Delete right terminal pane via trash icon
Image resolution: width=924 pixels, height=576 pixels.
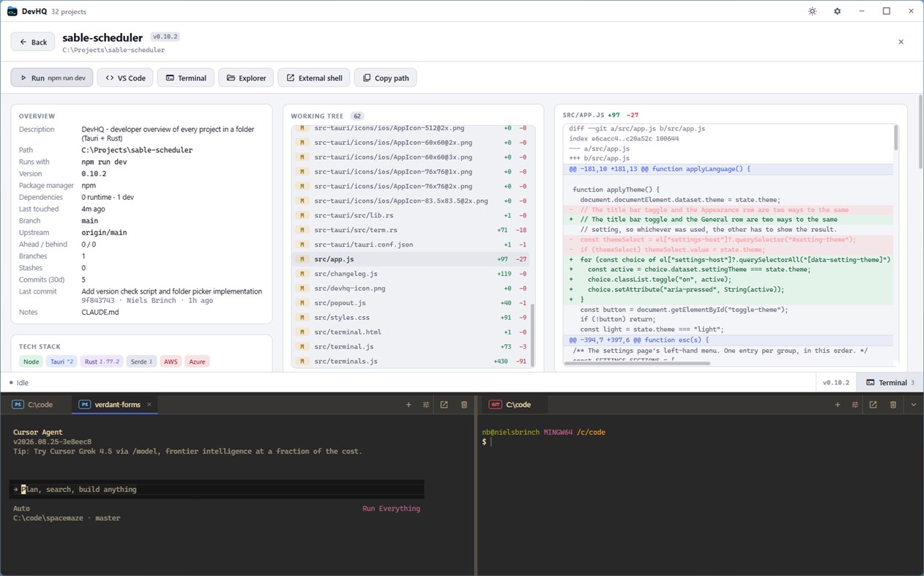tap(893, 405)
